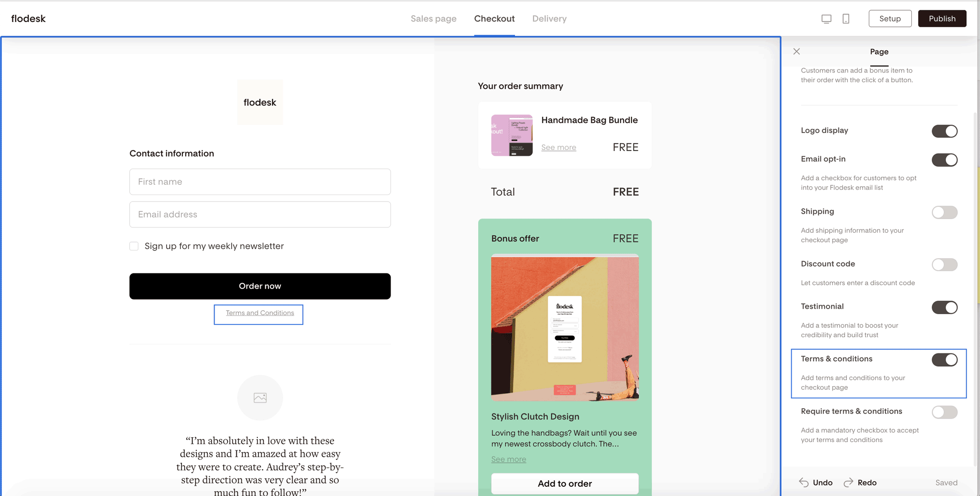Check the weekly newsletter signup checkbox
This screenshot has width=980, height=496.
tap(134, 246)
